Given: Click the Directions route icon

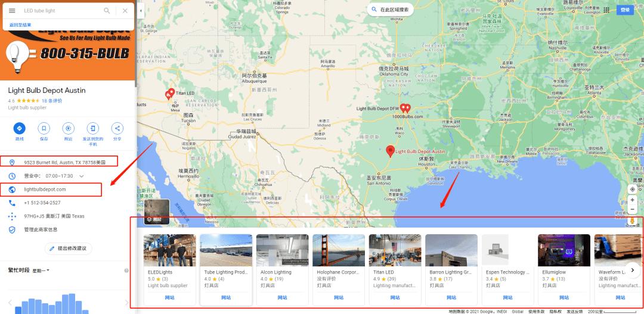Looking at the screenshot, I should pos(19,129).
